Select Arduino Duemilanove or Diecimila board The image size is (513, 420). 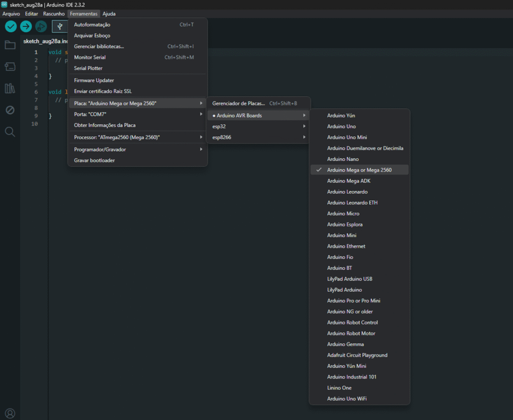[360, 148]
